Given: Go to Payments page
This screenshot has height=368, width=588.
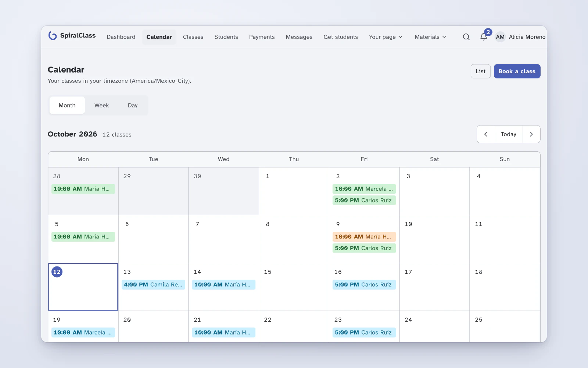Looking at the screenshot, I should tap(262, 37).
